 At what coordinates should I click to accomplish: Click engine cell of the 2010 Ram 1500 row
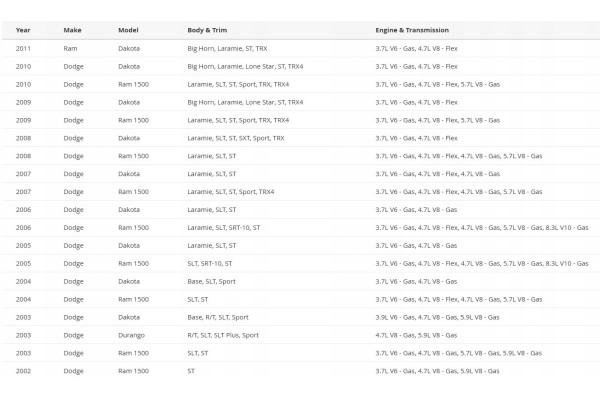[438, 84]
